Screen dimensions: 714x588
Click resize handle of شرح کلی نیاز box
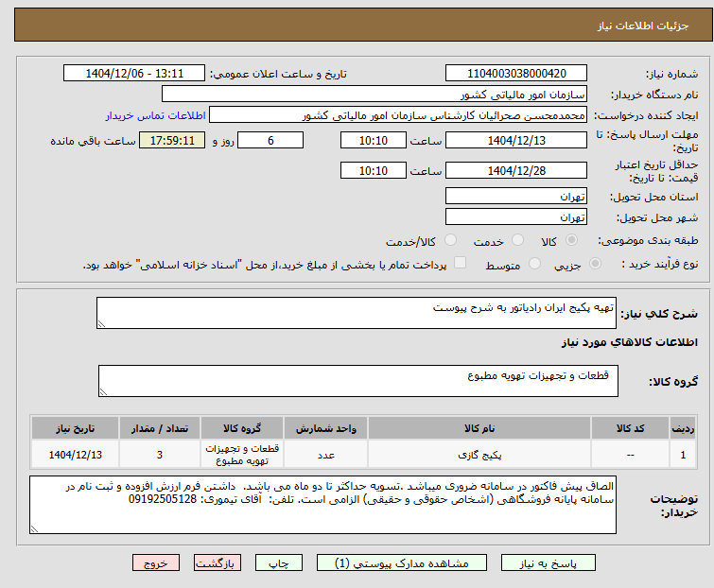(101, 323)
